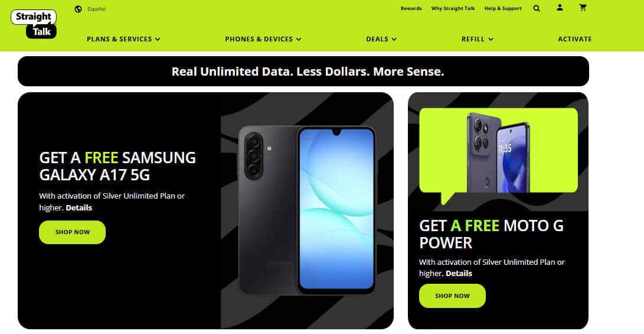Click Shop Now for Samsung Galaxy A17
644x334 pixels.
pyautogui.click(x=72, y=232)
